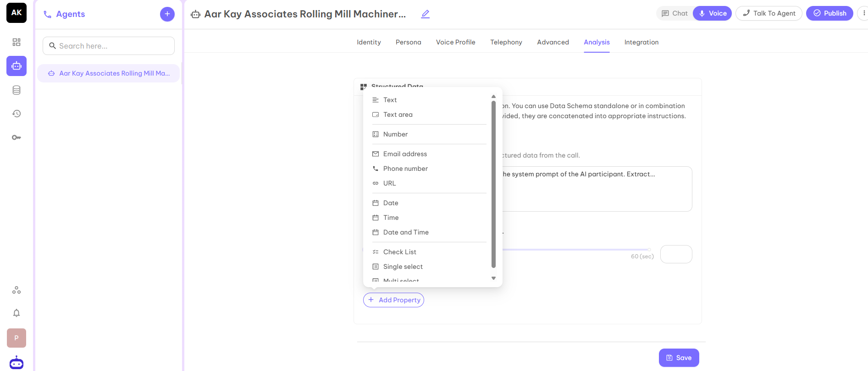Click the agent search field
The image size is (868, 371).
(109, 46)
